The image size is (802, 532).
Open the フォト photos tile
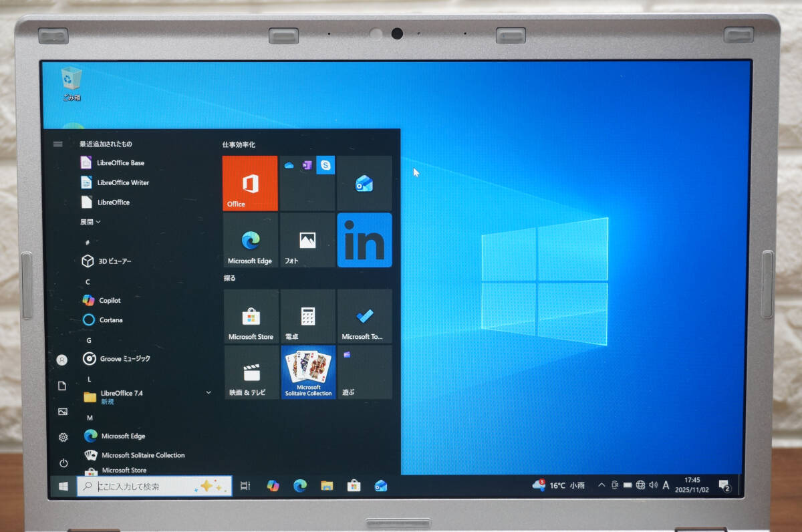tap(307, 240)
